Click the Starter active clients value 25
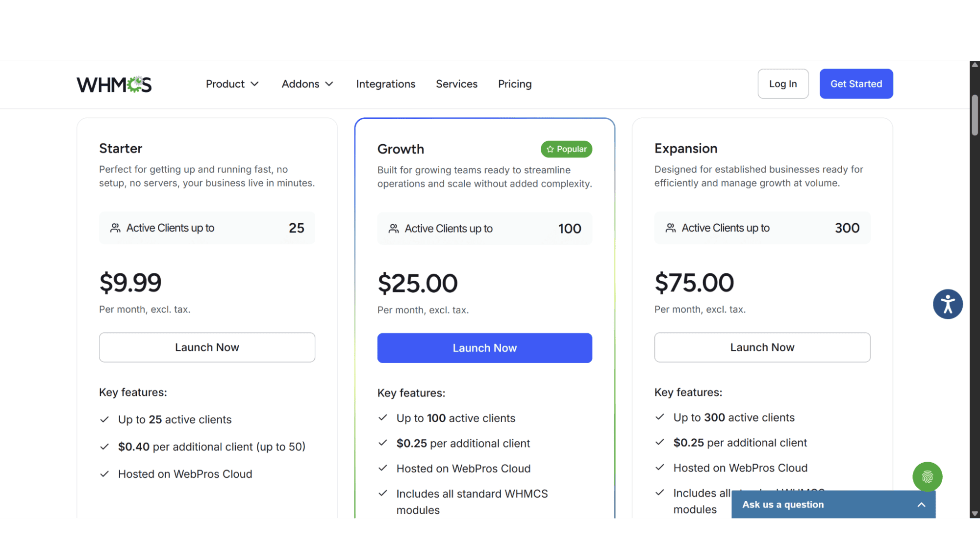The image size is (980, 552). point(296,228)
